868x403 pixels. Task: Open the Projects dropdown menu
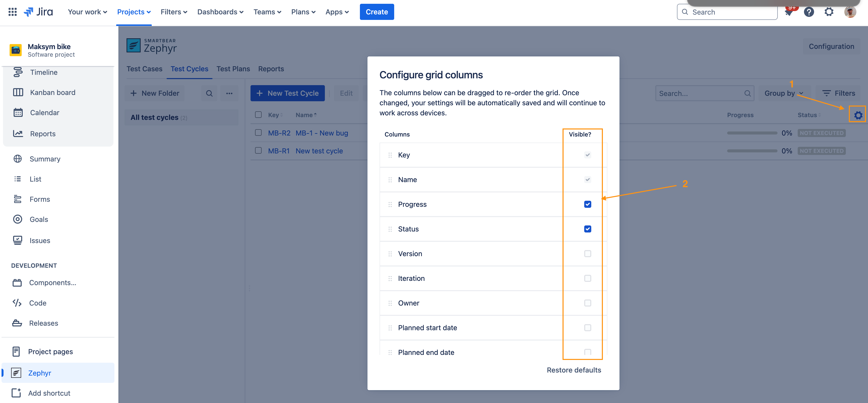click(x=134, y=12)
